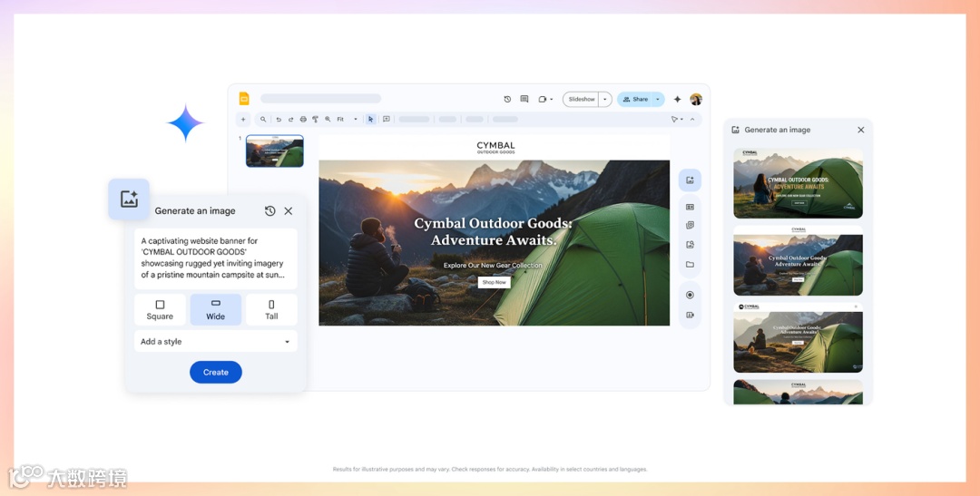Open the speaker video side rail icon
Viewport: 980px width, 496px height.
point(690,316)
